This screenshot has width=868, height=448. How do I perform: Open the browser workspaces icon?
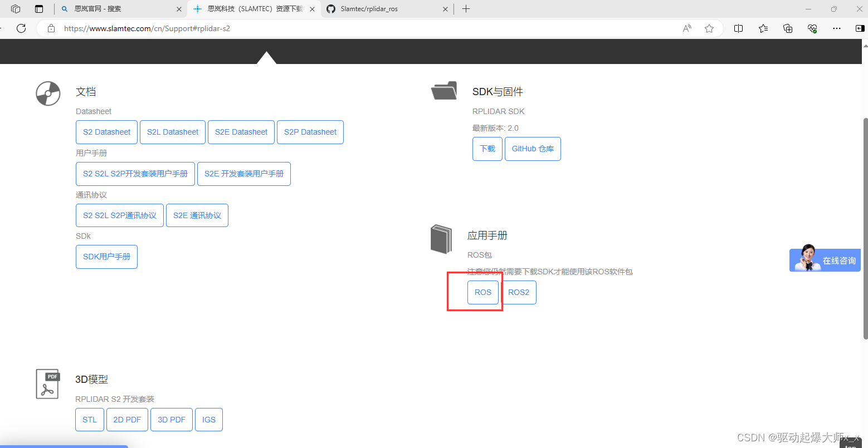16,9
